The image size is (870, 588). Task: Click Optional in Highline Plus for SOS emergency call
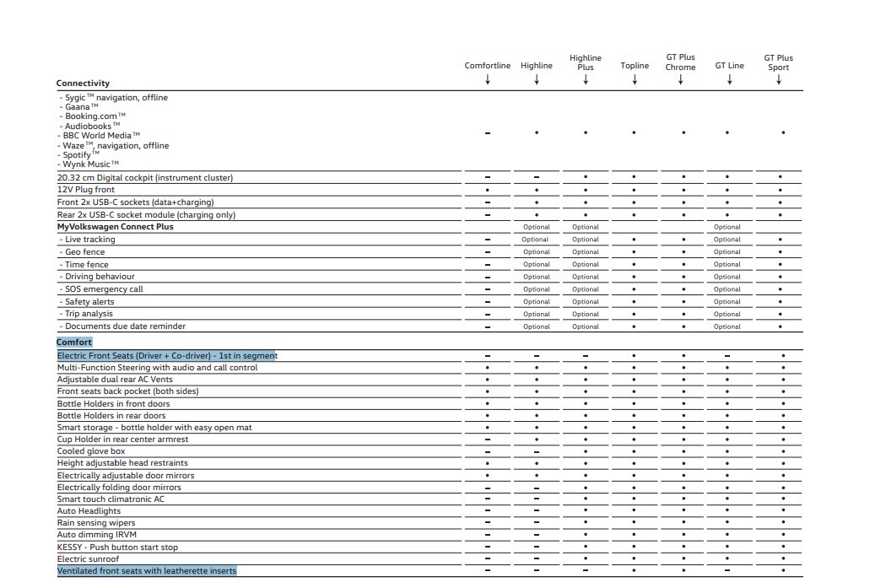[x=586, y=289]
